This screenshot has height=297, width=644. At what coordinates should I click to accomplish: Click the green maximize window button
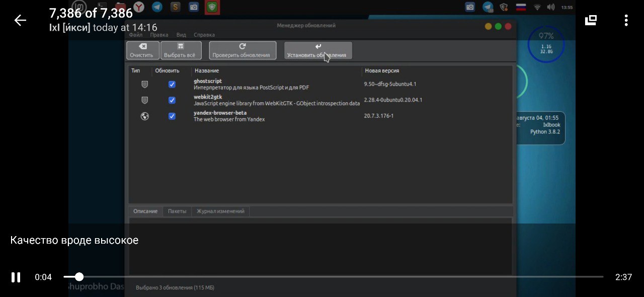[x=498, y=26]
